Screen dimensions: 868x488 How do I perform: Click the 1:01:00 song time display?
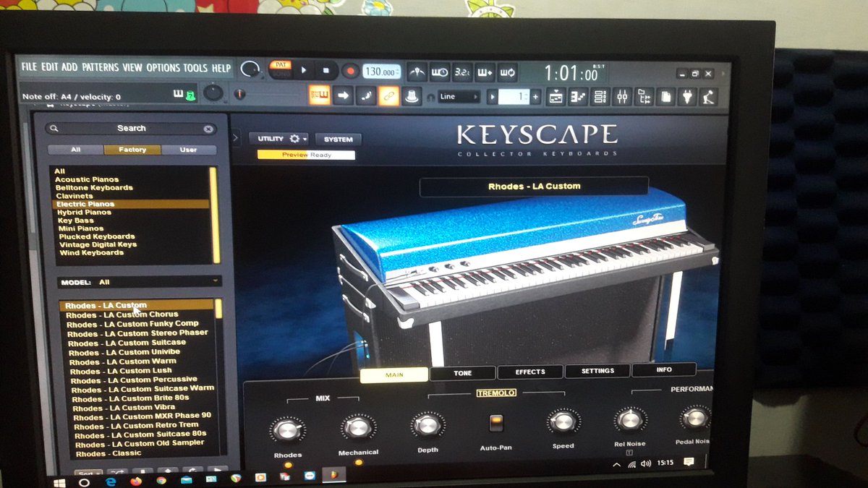pos(571,73)
